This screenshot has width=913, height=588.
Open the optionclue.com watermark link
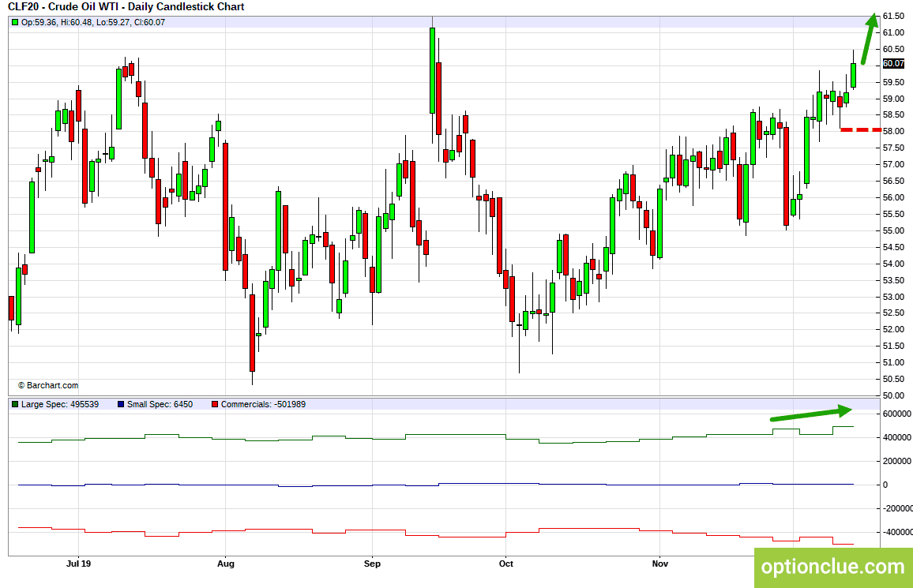833,567
